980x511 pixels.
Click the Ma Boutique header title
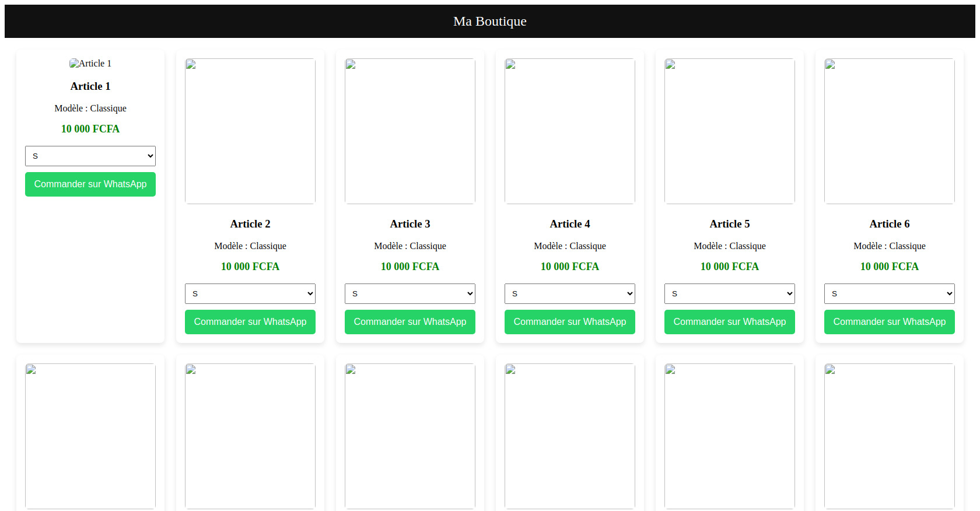[x=489, y=22]
